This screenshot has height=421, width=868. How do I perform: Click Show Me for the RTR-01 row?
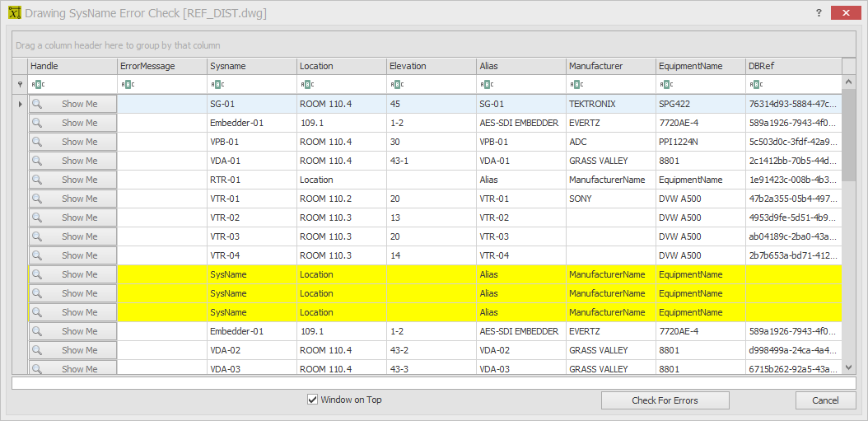(73, 180)
